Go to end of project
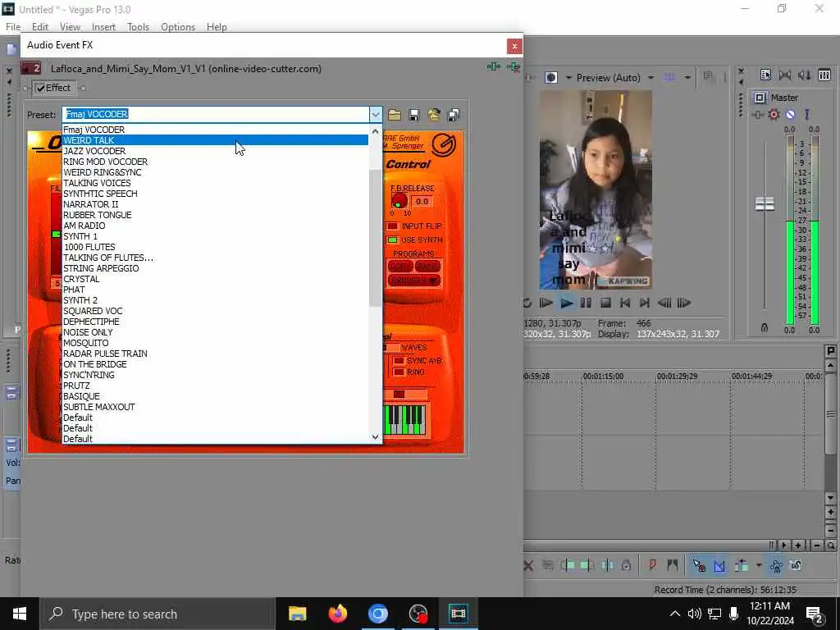Viewport: 840px width, 630px height. coord(645,303)
